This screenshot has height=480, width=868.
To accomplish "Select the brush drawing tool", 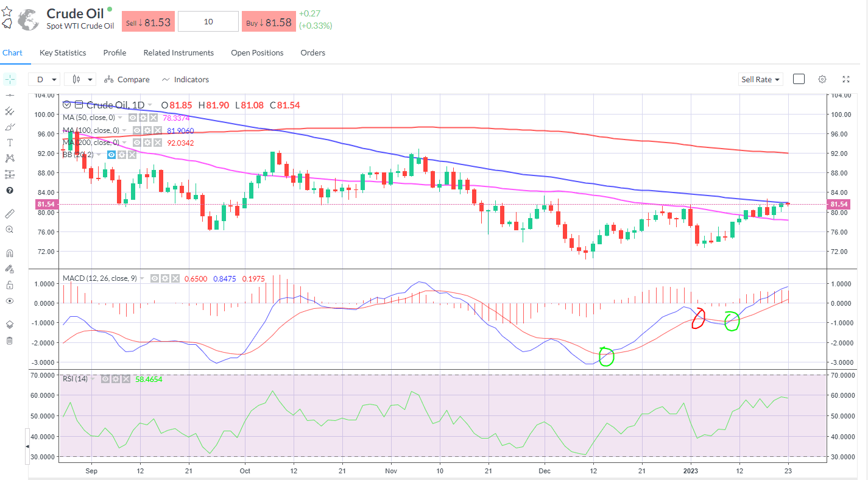I will 10,127.
